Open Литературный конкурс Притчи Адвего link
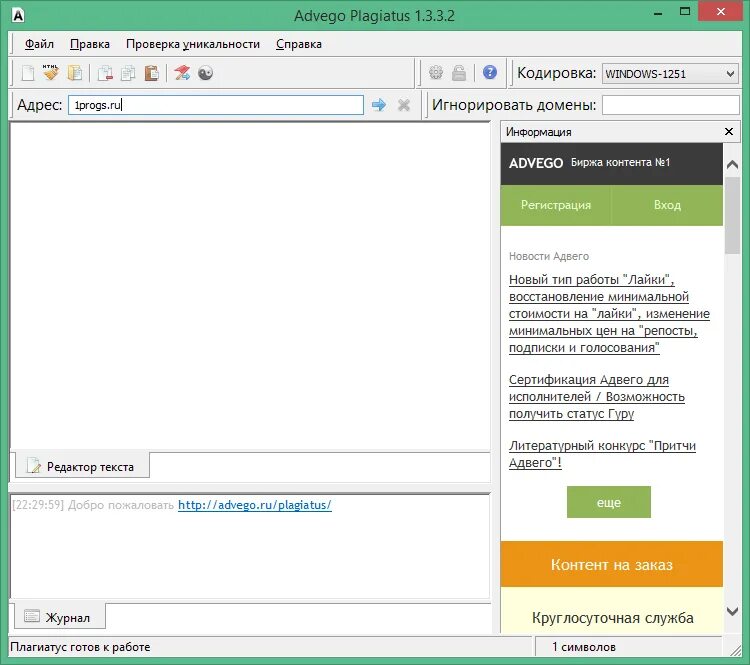This screenshot has height=665, width=750. point(602,454)
